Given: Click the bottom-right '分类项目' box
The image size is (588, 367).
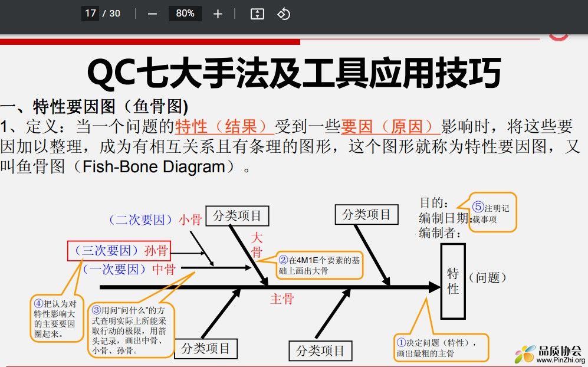Looking at the screenshot, I should (321, 351).
